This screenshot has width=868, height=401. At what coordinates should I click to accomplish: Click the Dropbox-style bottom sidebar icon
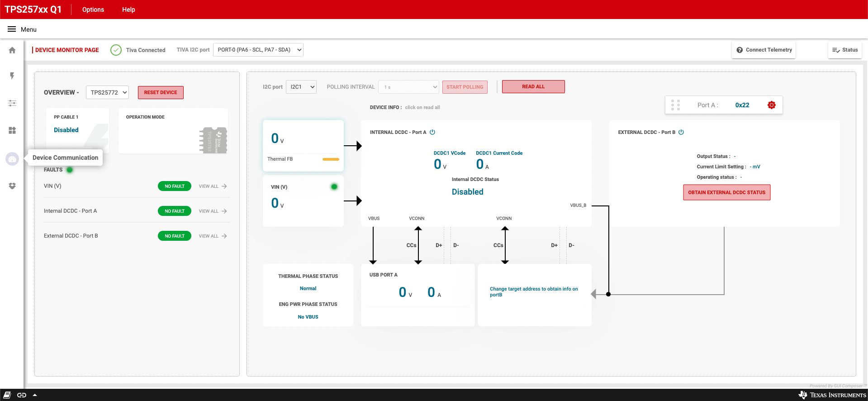point(12,186)
